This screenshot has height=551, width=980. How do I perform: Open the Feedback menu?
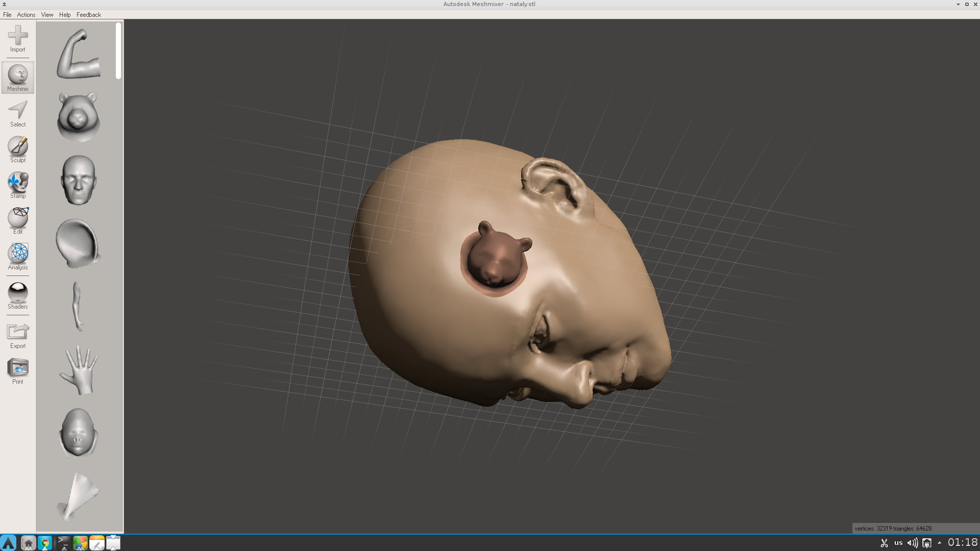89,15
